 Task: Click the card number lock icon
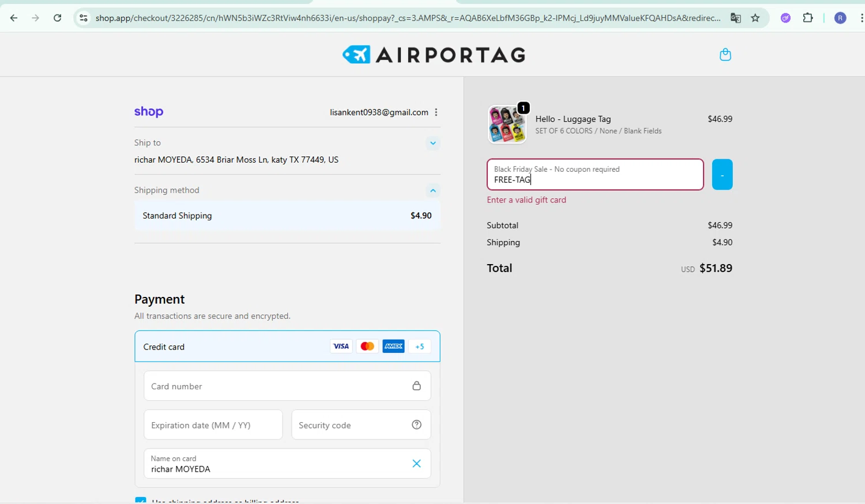[x=416, y=386]
